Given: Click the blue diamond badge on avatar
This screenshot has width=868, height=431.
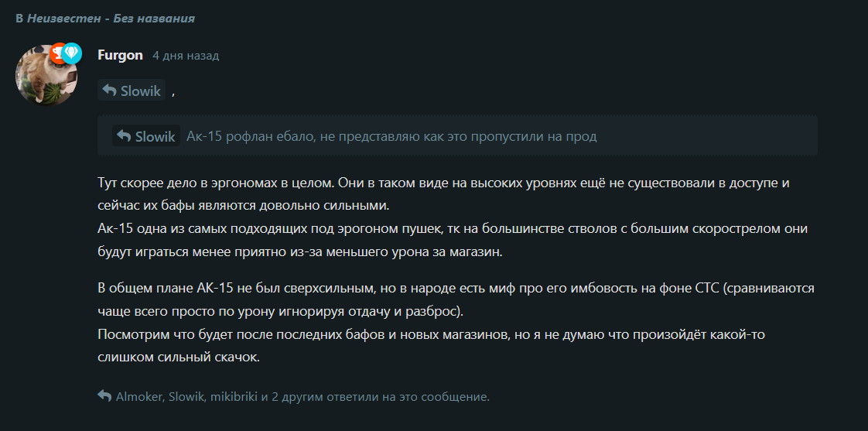Looking at the screenshot, I should 71,53.
